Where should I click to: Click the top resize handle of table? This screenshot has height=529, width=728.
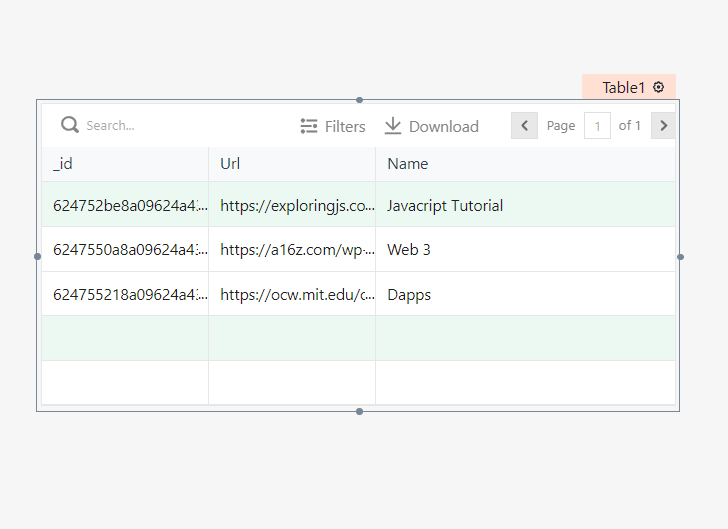pos(359,100)
